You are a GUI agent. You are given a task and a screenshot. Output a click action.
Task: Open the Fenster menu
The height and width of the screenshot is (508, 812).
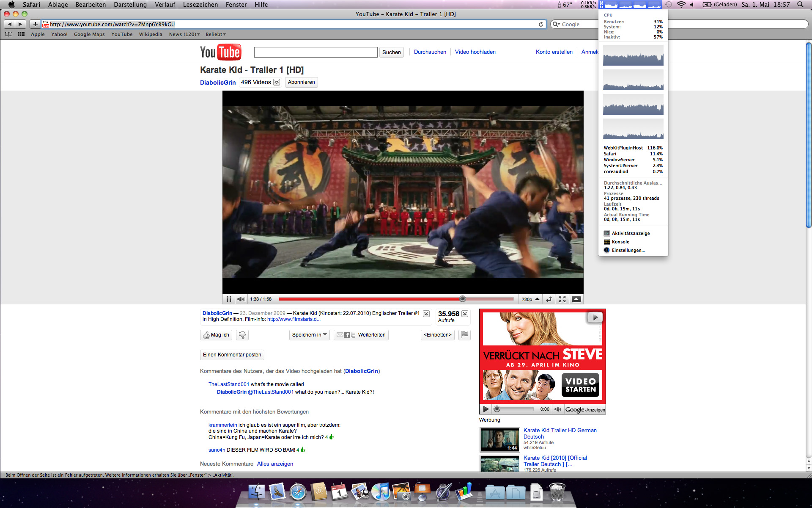[x=236, y=5]
